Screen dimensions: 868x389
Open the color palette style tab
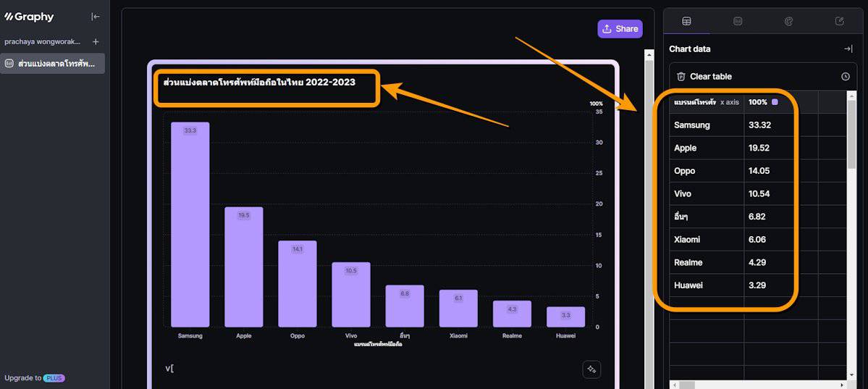click(788, 22)
